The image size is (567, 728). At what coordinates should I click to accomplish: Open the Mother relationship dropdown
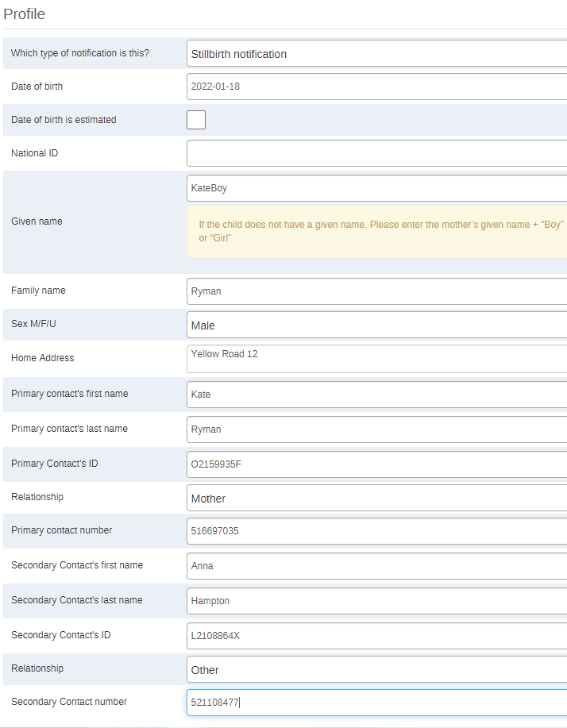376,499
